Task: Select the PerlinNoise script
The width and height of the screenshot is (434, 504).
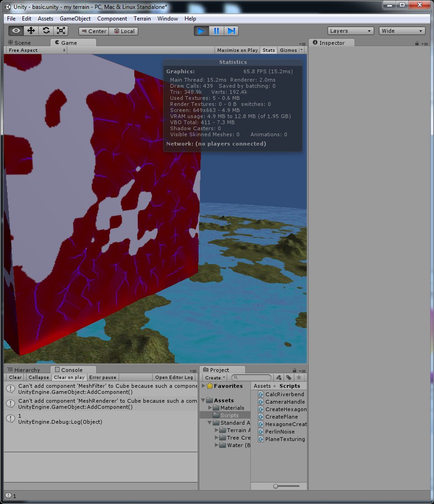Action: tap(280, 432)
